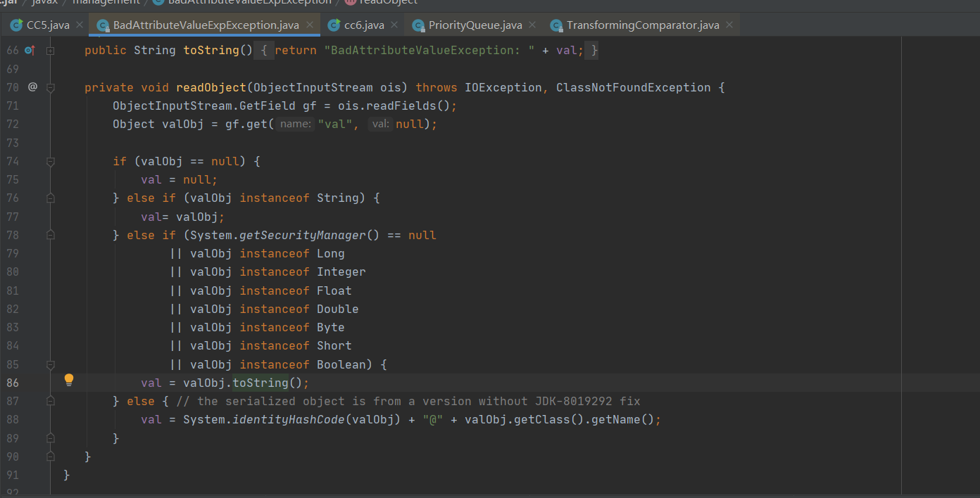Click the 'Short' type on line 84
This screenshot has height=498, width=980.
[334, 346]
